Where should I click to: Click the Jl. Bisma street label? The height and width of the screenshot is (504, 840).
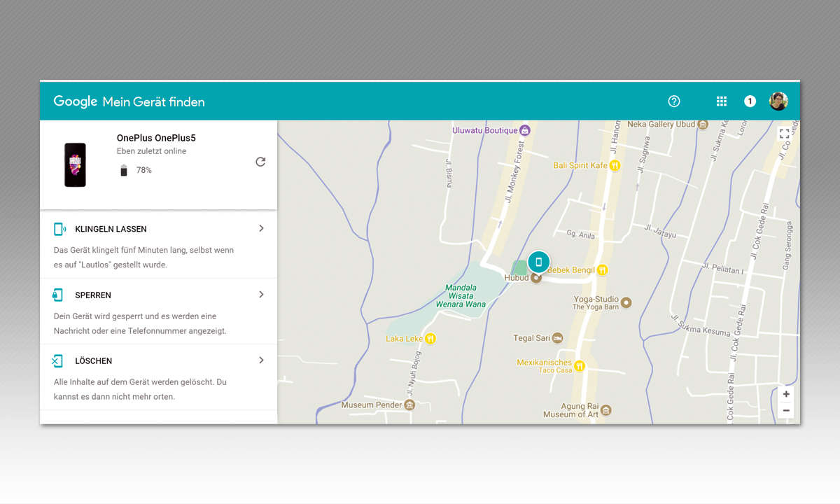click(449, 174)
